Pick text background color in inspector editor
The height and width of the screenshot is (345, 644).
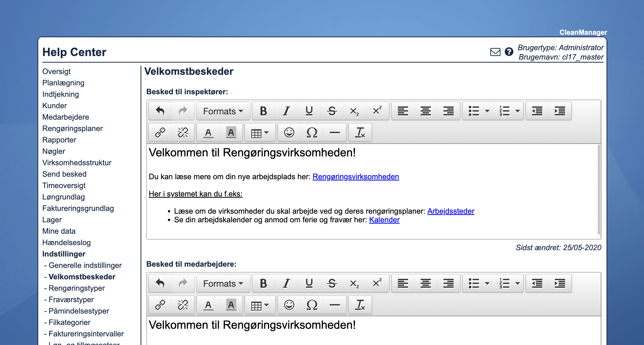pos(231,133)
